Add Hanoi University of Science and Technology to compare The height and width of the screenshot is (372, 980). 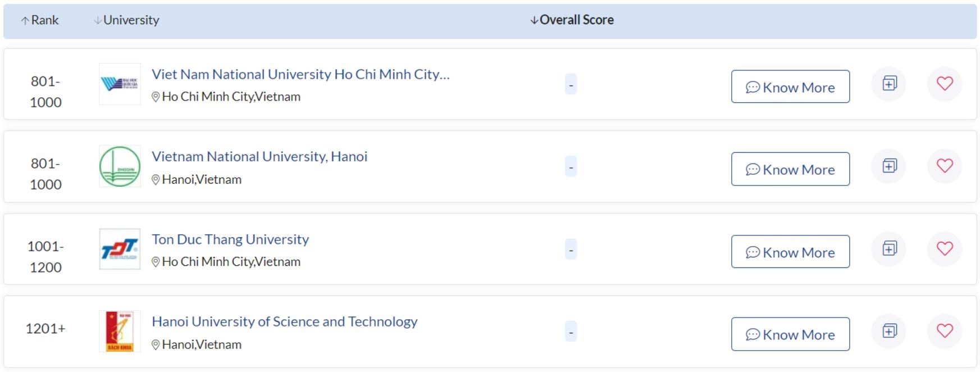click(889, 331)
